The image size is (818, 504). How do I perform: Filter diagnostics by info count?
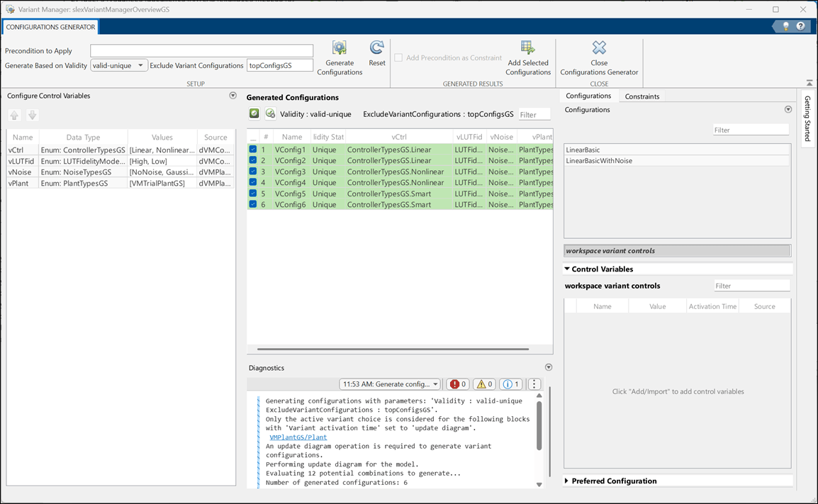click(x=511, y=384)
